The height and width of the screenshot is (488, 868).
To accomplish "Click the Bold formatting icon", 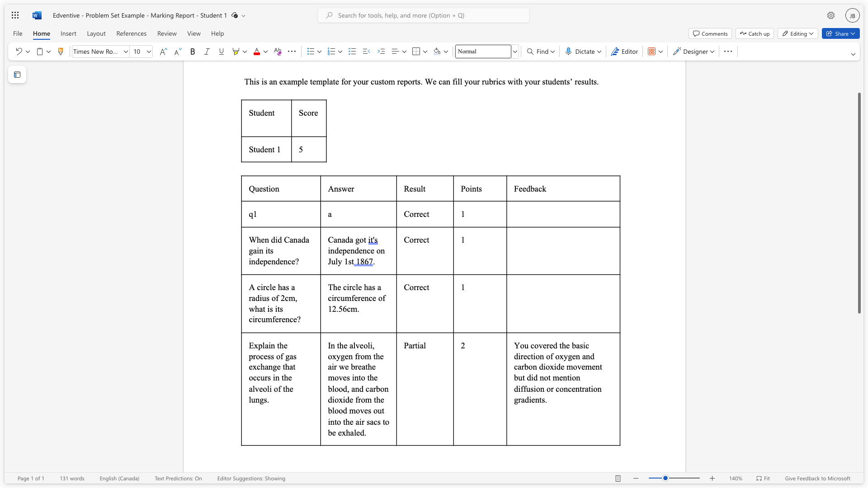I will pyautogui.click(x=192, y=51).
